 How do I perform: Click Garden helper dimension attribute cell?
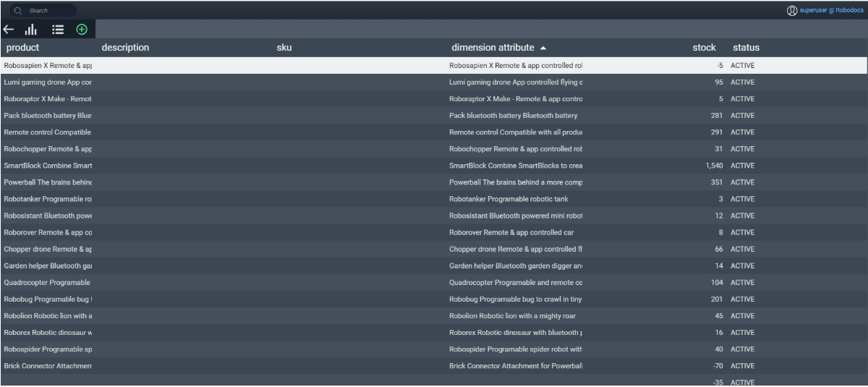pos(516,265)
